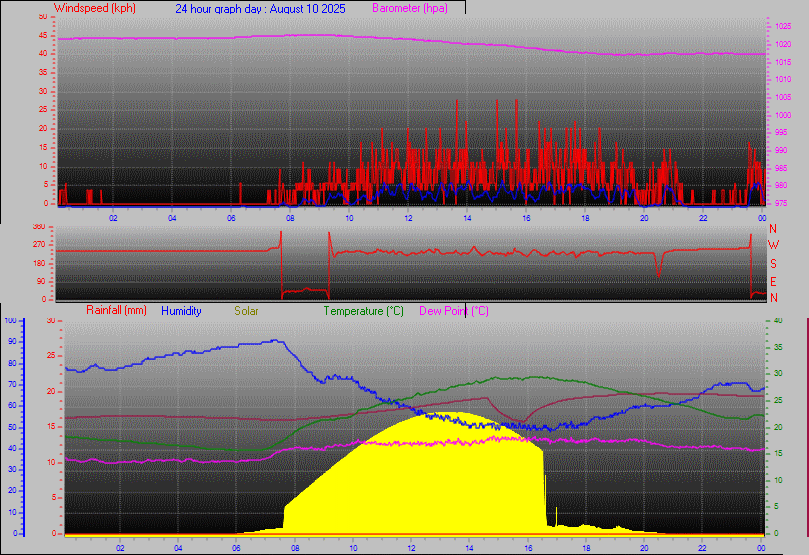Click the Dew Point (°C) legend label
This screenshot has height=555, width=809.
[454, 311]
